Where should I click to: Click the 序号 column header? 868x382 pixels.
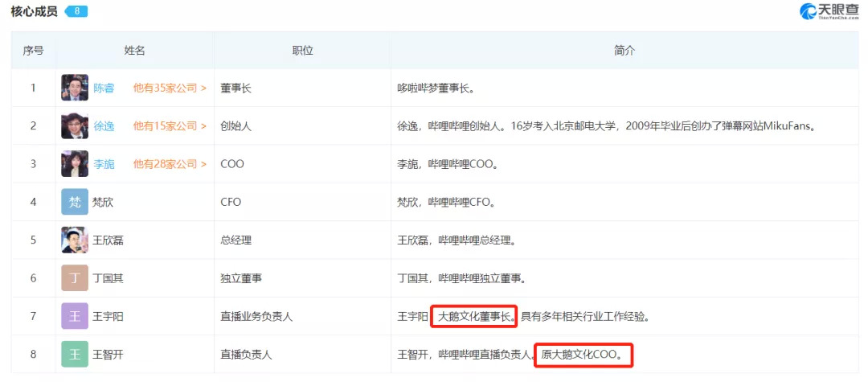click(33, 51)
